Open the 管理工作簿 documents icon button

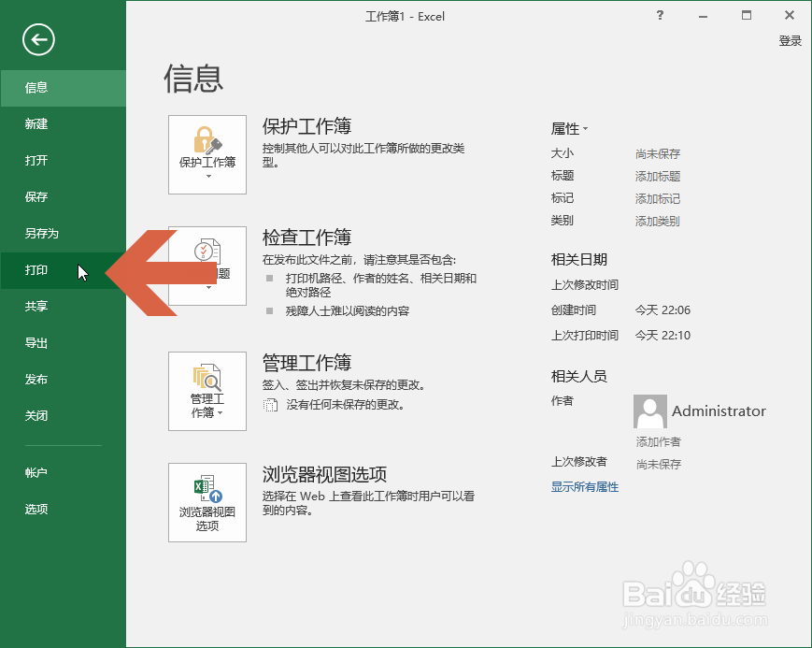click(x=207, y=391)
